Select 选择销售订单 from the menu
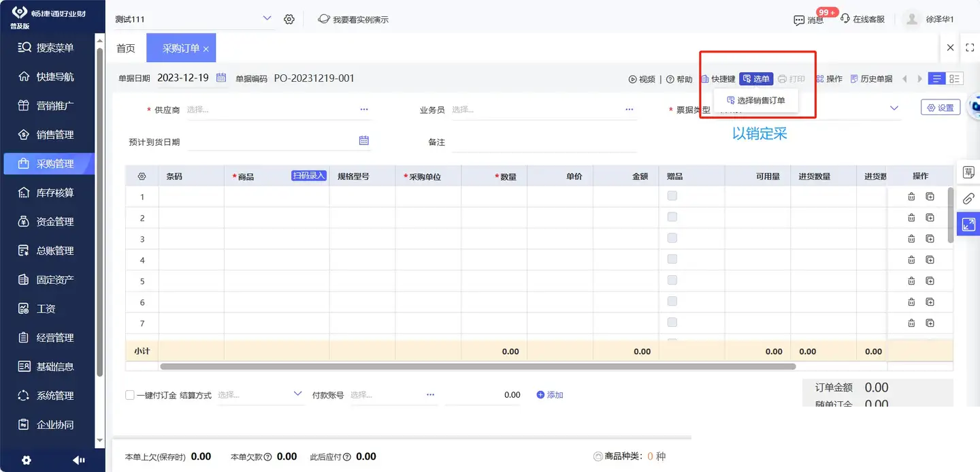The height and width of the screenshot is (472, 980). pyautogui.click(x=755, y=101)
